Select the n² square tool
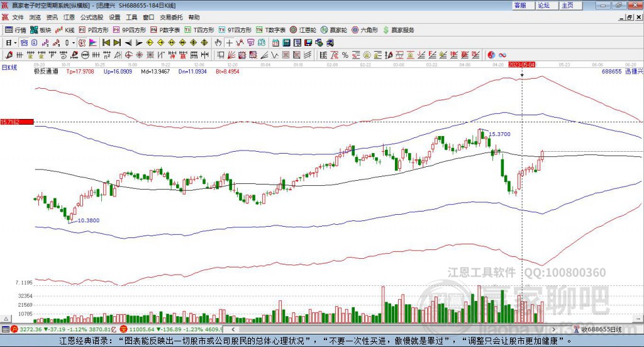 (107, 55)
